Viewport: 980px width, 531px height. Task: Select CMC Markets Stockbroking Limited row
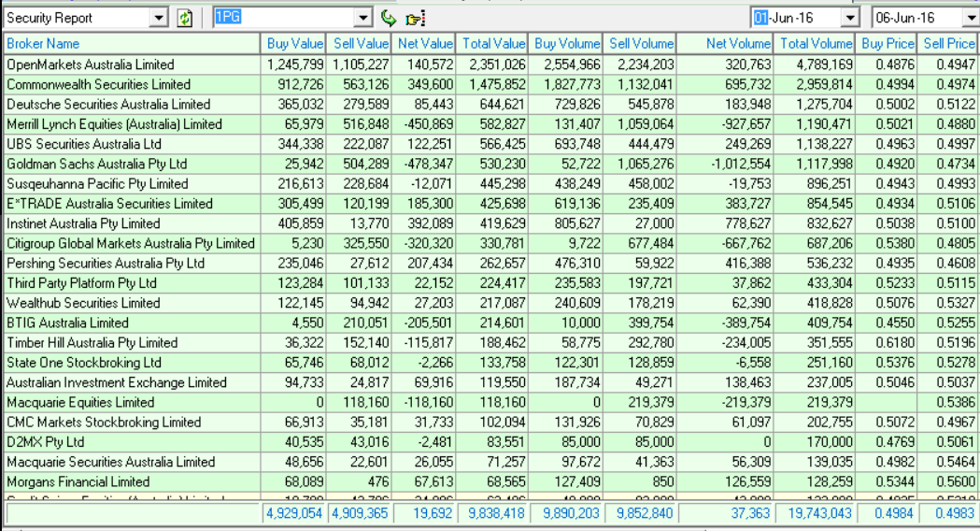point(490,423)
